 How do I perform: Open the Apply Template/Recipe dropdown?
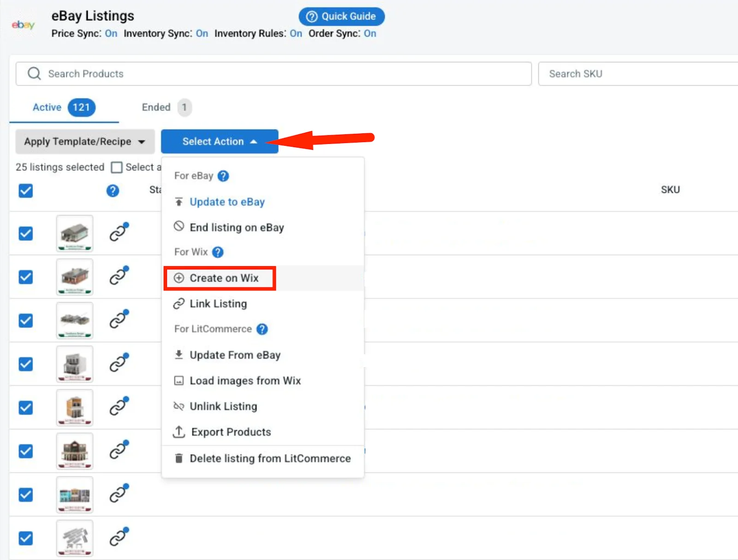pos(84,142)
